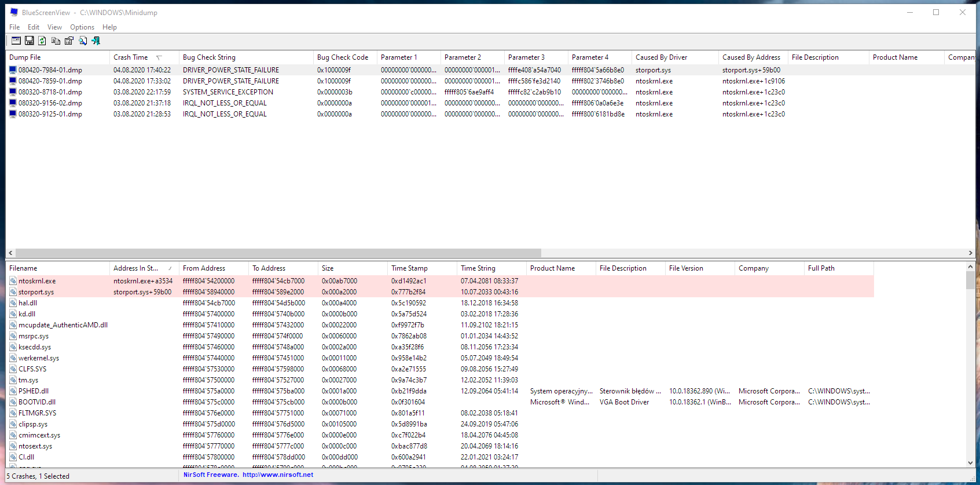The image size is (980, 485).
Task: Click dump icon beside 080420-7859-01.dmp
Action: pyautogui.click(x=13, y=81)
